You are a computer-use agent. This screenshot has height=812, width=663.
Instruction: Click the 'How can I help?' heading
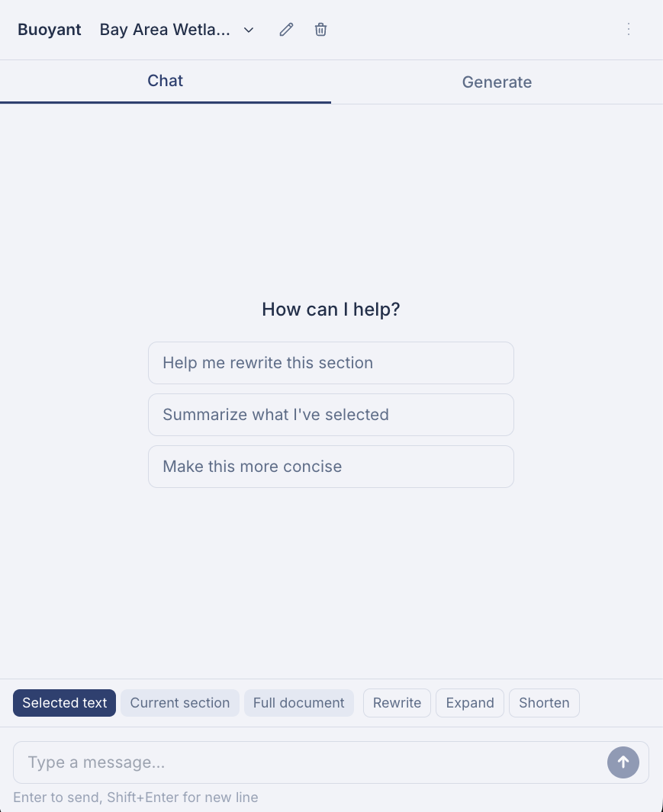330,309
